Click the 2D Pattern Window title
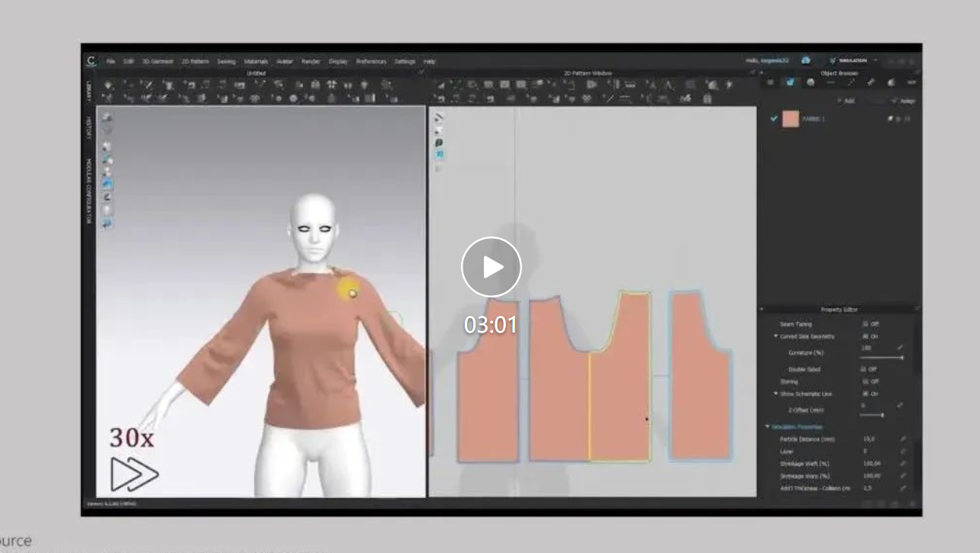980x553 pixels. 588,72
